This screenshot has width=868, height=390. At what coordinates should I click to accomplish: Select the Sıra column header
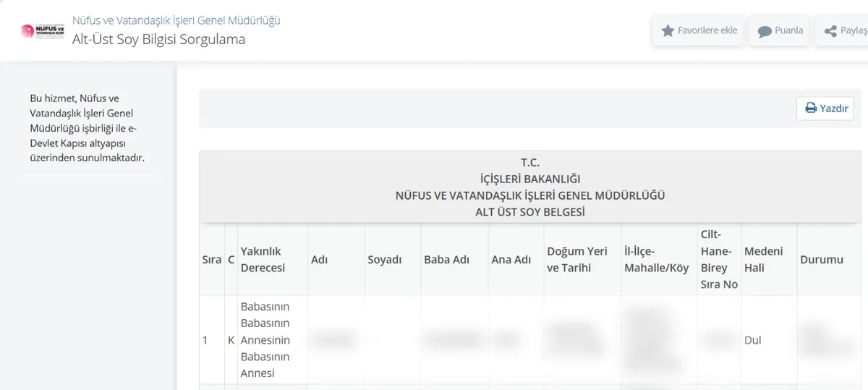(212, 259)
